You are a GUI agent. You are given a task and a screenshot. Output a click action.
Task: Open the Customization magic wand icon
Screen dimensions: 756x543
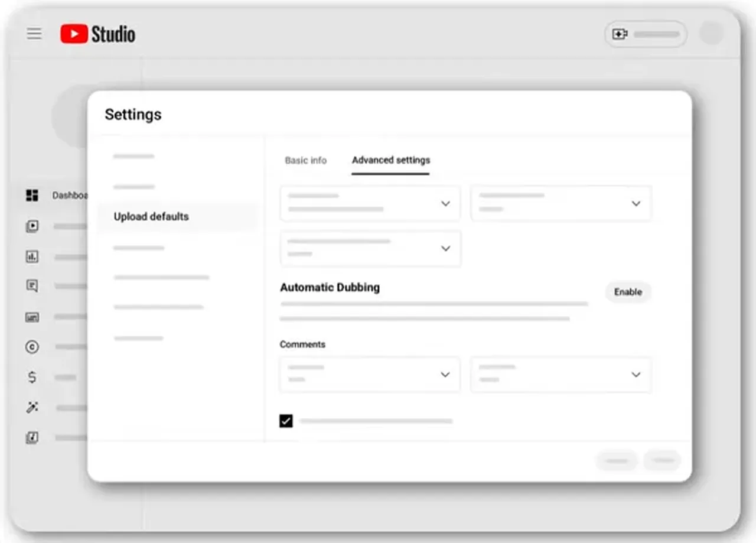[x=32, y=408]
